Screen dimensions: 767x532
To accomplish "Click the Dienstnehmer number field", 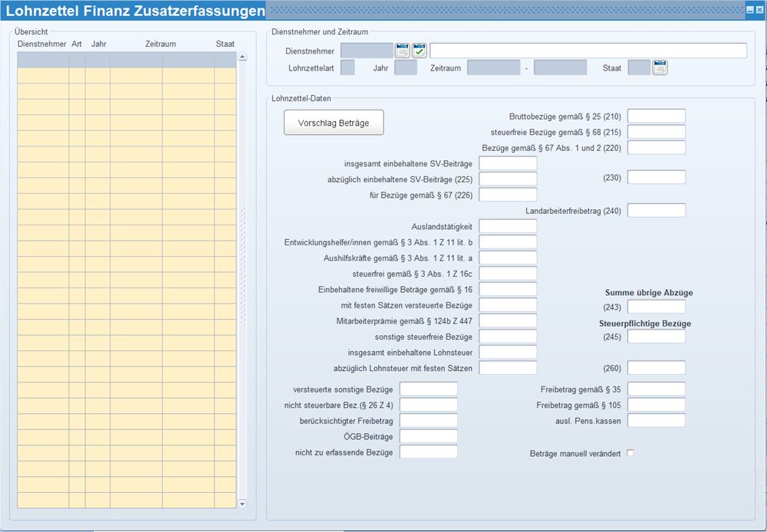I will pyautogui.click(x=367, y=51).
